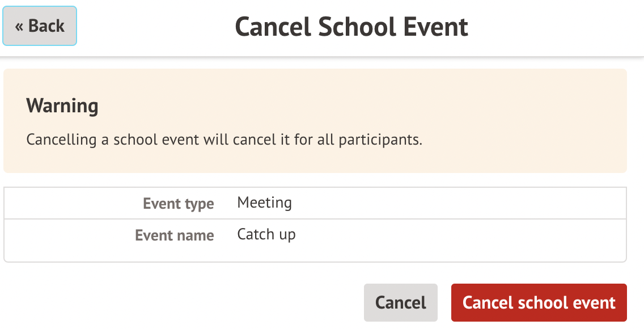644x329 pixels.
Task: Click the Cancel School Event page title
Action: click(351, 27)
